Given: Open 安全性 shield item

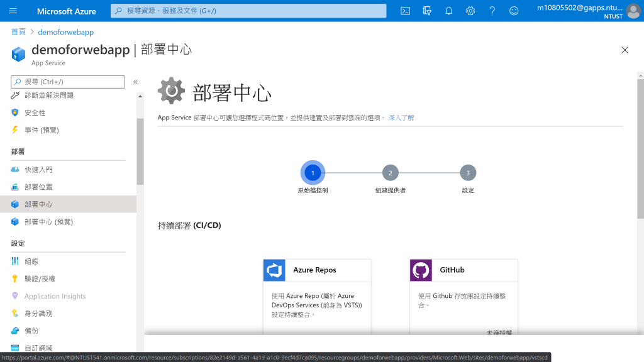Looking at the screenshot, I should point(68,112).
